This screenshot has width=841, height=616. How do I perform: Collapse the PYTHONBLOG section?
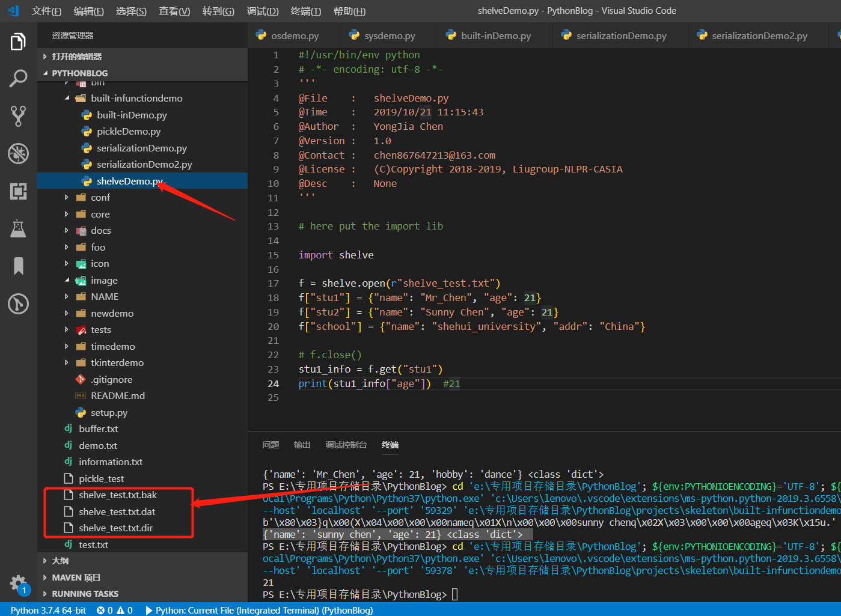pyautogui.click(x=142, y=73)
